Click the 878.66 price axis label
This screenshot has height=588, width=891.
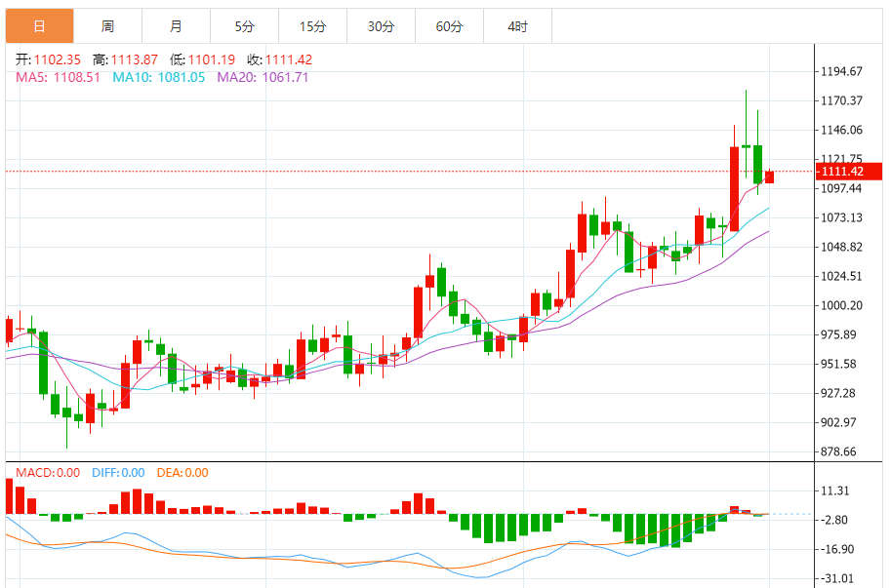[x=838, y=451]
